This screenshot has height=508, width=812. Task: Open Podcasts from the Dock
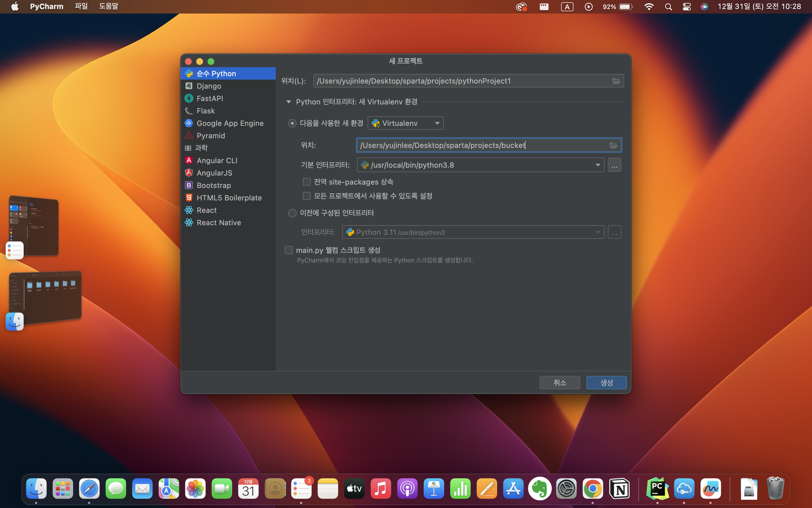point(407,489)
